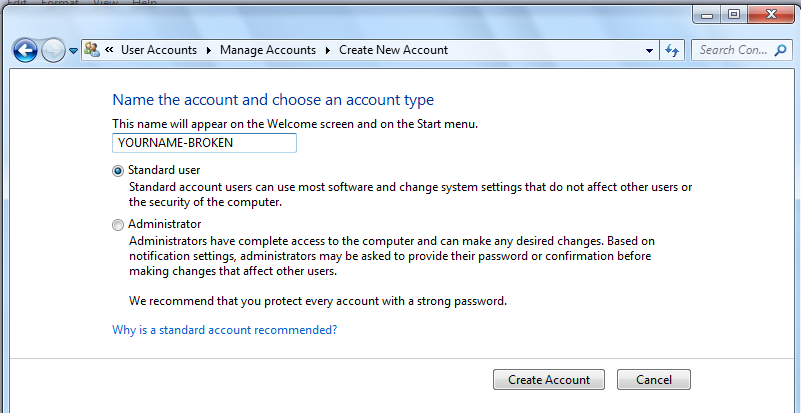Open the recent pages dropdown arrow
801x413 pixels.
click(73, 51)
